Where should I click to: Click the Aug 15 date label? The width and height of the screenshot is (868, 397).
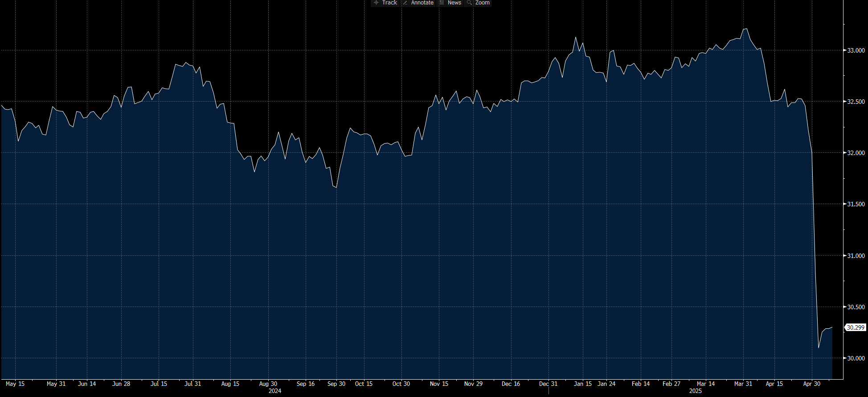[x=230, y=384]
